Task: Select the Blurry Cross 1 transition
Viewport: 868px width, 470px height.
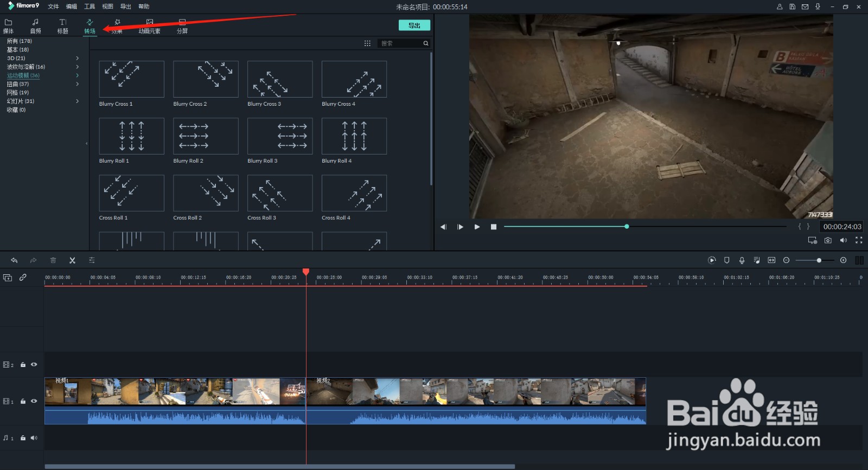Action: pyautogui.click(x=131, y=79)
